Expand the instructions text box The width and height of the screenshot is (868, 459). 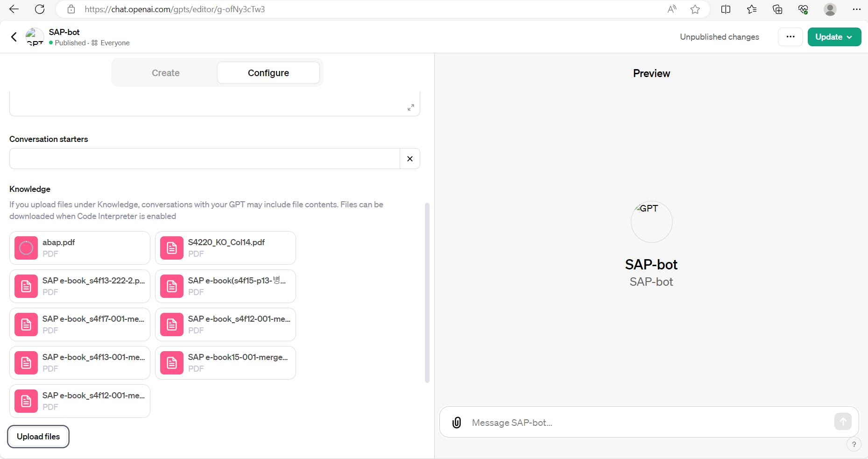point(411,107)
